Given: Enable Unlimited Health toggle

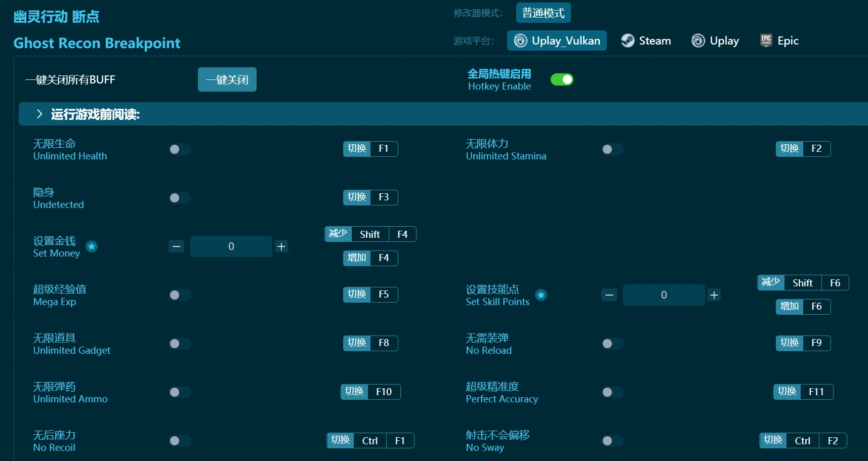Looking at the screenshot, I should pyautogui.click(x=180, y=149).
